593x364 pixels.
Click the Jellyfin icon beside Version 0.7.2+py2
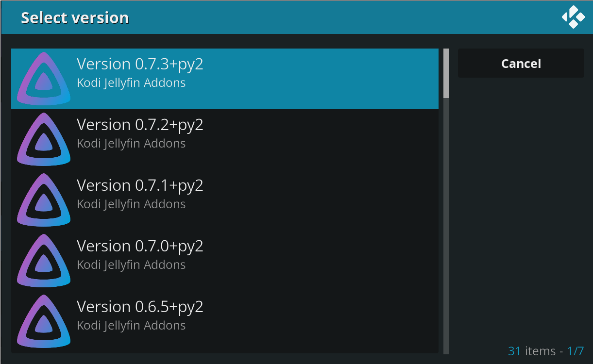43,139
